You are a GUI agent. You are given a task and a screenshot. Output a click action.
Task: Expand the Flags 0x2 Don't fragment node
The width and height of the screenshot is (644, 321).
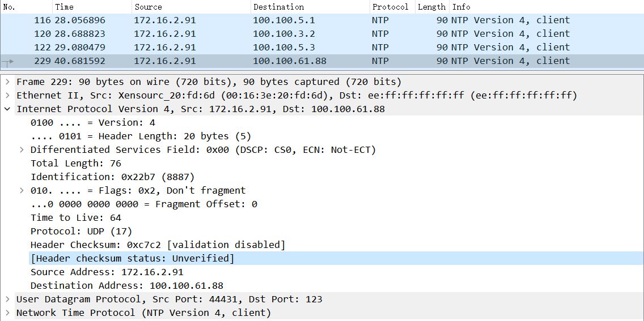tap(22, 190)
